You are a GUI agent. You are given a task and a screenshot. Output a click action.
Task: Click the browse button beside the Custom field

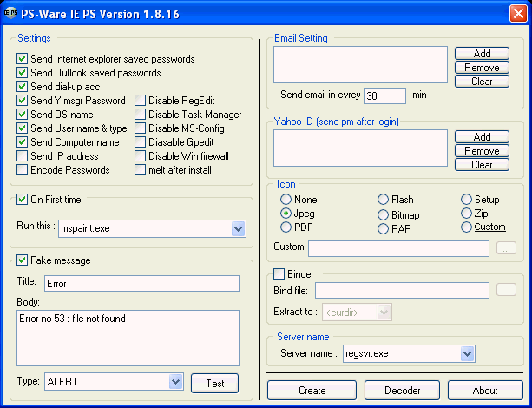pos(507,249)
